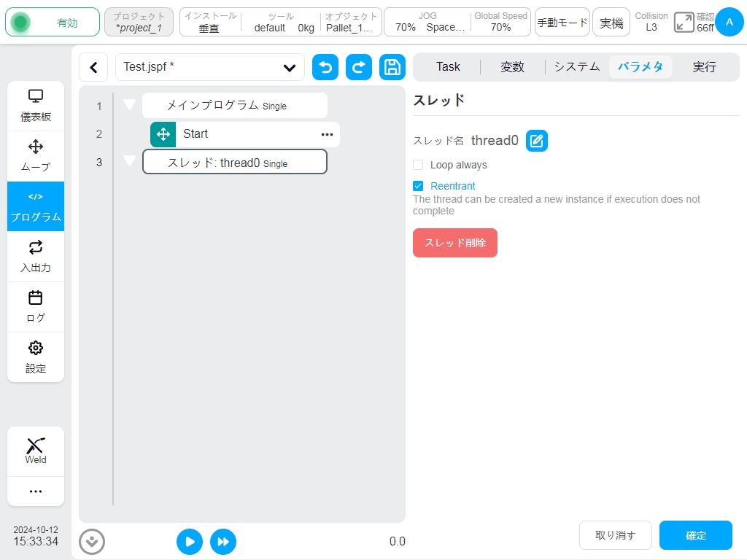Open the Global Speed 70% setting

coord(500,22)
